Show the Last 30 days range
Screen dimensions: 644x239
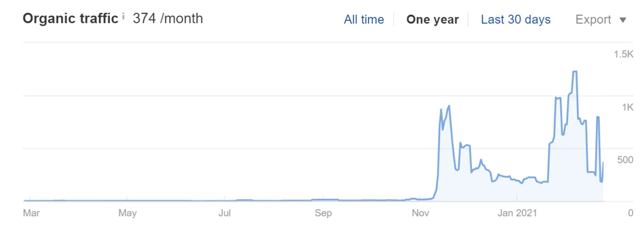click(516, 19)
